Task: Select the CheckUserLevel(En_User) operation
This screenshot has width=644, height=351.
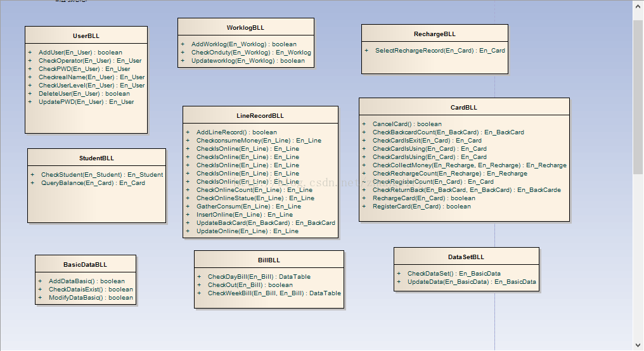Action: [x=91, y=86]
